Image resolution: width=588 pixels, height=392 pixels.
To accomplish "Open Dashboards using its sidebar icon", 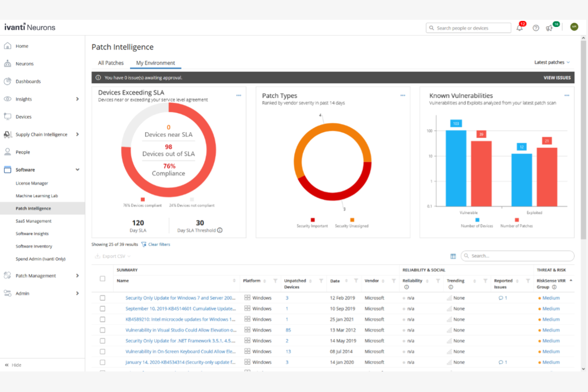I will pyautogui.click(x=8, y=81).
